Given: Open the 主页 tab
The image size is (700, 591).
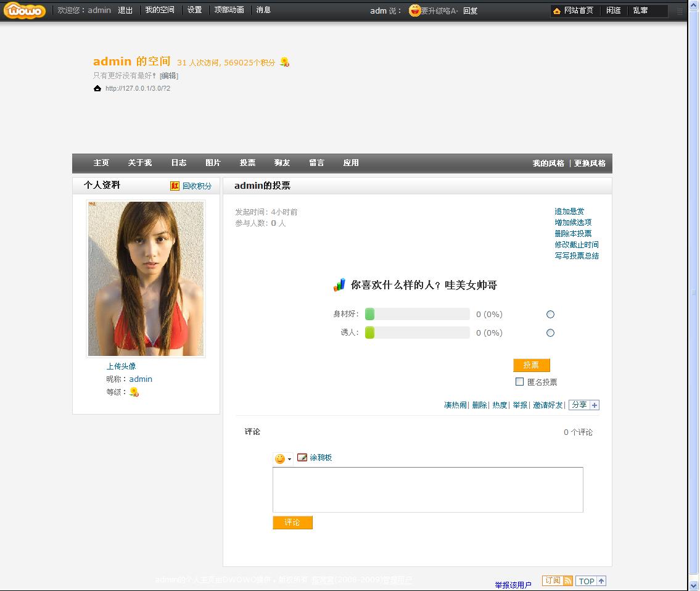Looking at the screenshot, I should (x=101, y=163).
